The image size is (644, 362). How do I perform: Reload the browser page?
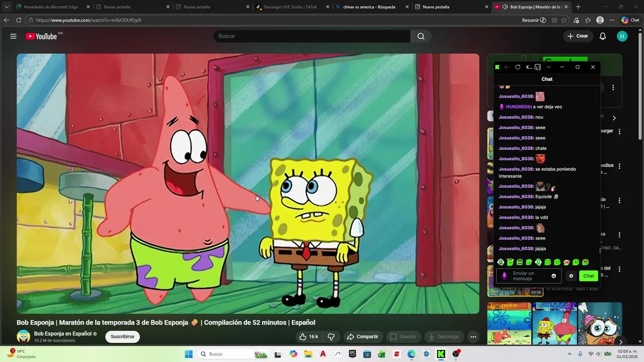point(19,20)
